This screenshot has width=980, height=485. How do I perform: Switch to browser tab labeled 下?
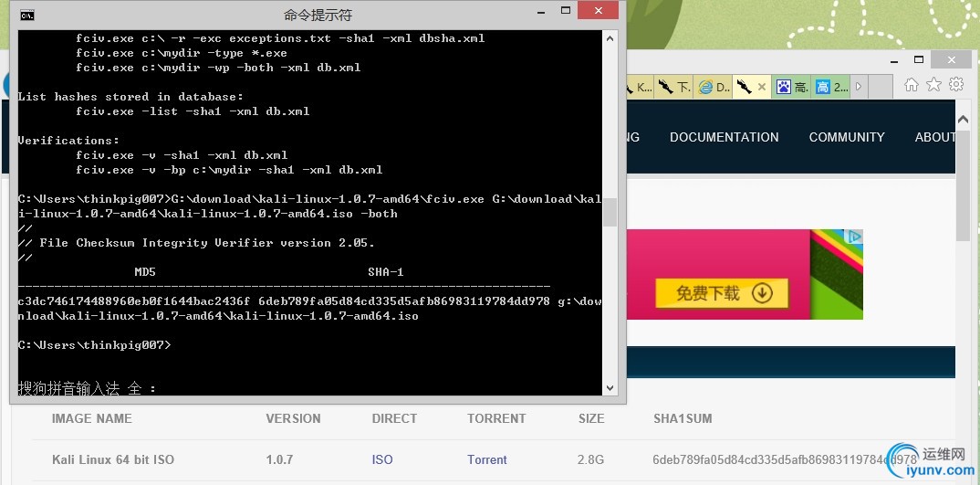pos(673,88)
